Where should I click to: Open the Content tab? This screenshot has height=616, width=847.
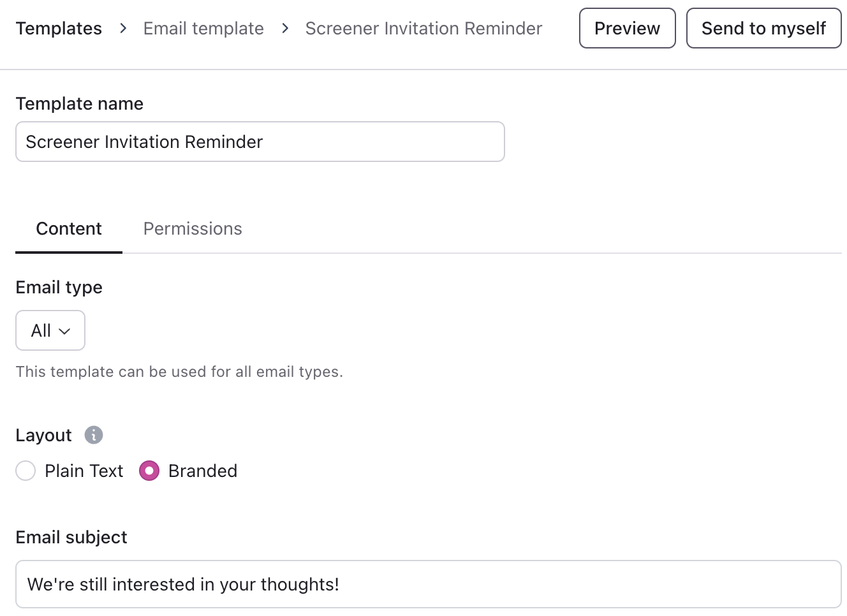(x=69, y=228)
